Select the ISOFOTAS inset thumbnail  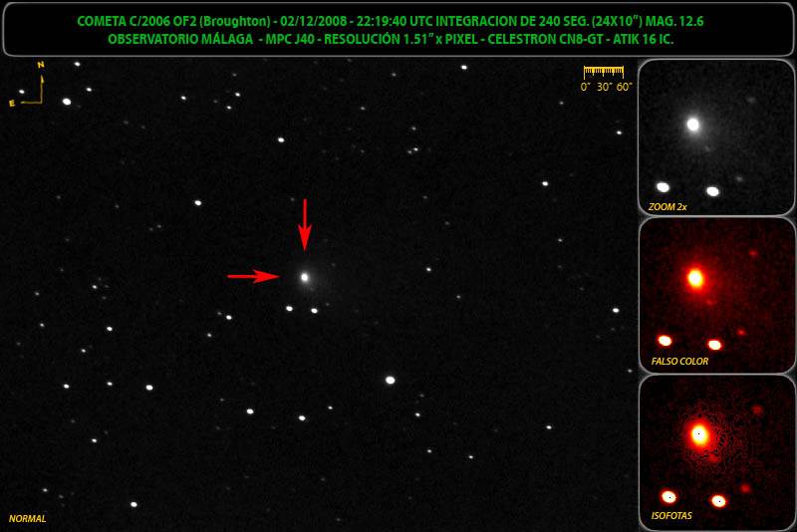[716, 452]
